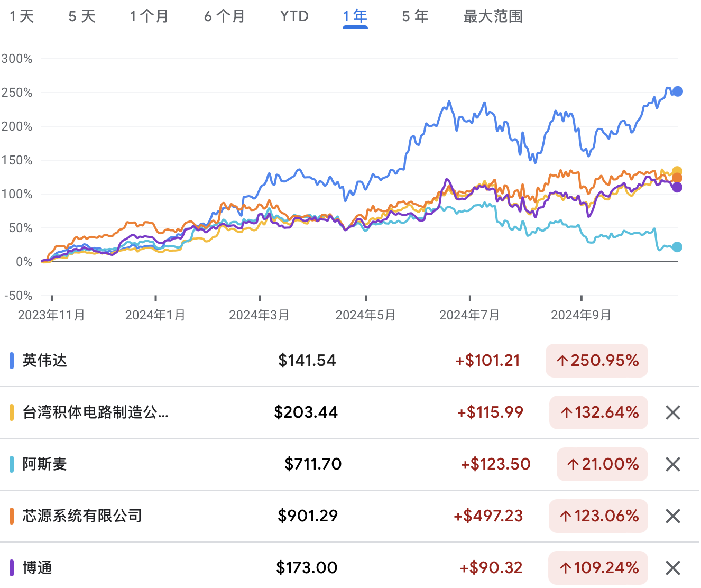701x588 pixels.
Task: Click the 150% y-axis label
Action: tap(17, 160)
